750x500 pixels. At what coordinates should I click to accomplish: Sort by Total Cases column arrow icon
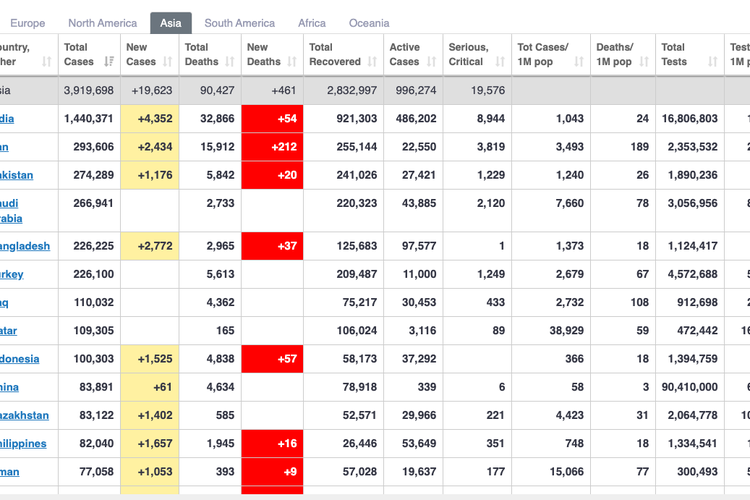[109, 62]
